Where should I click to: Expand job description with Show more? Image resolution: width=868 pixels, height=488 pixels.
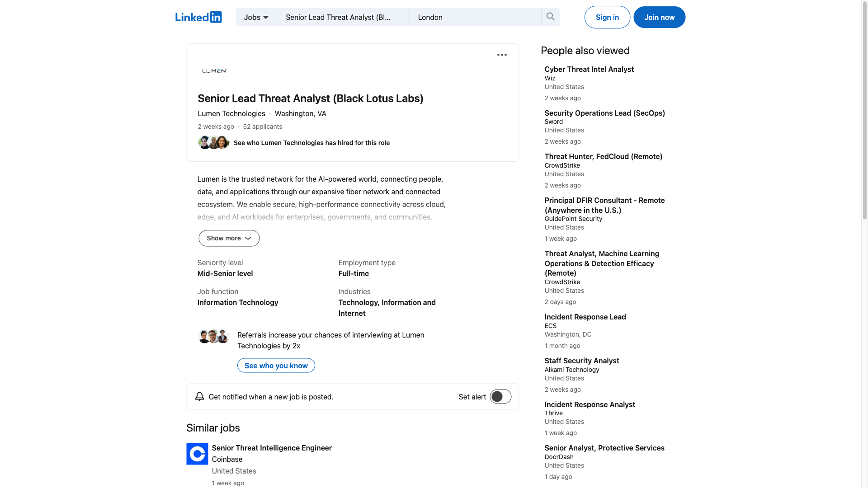pos(229,238)
